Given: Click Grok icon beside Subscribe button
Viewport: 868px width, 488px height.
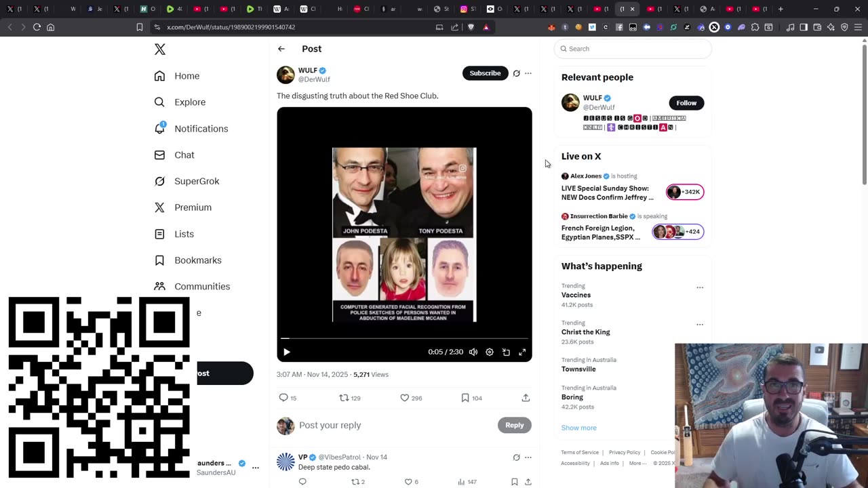Looking at the screenshot, I should 517,73.
